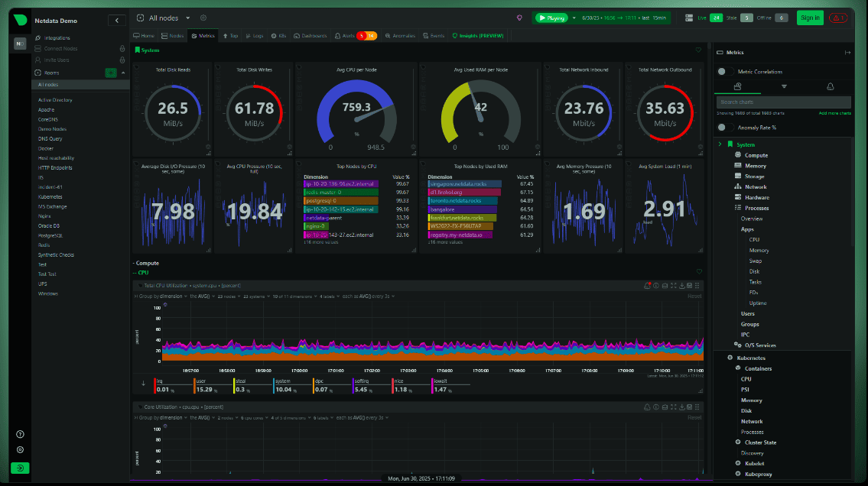Add a new room with the plus button
Viewport: 868px width, 486px height.
[111, 73]
